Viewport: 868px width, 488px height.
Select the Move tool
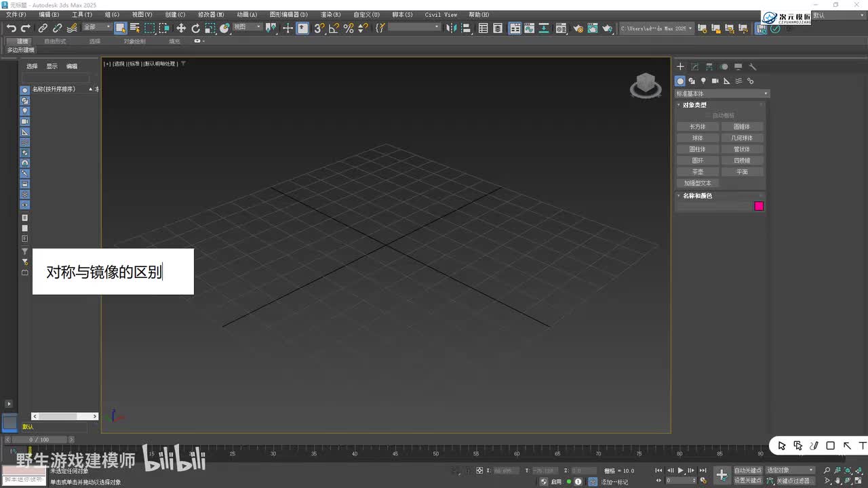click(x=181, y=28)
